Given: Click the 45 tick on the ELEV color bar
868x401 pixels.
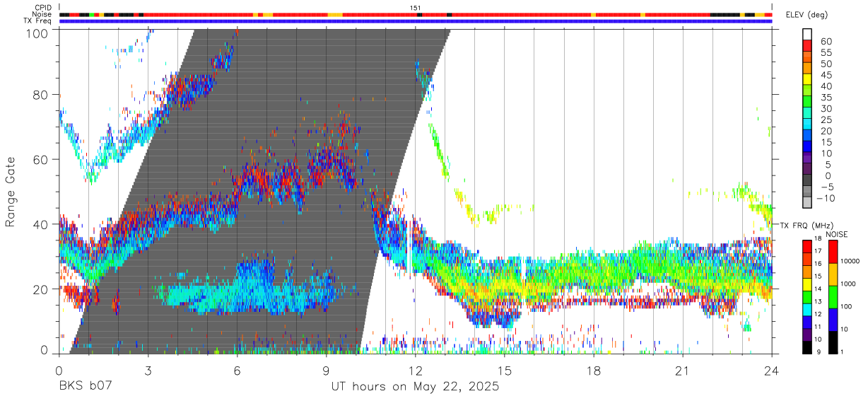Looking at the screenshot, I should click(x=825, y=75).
